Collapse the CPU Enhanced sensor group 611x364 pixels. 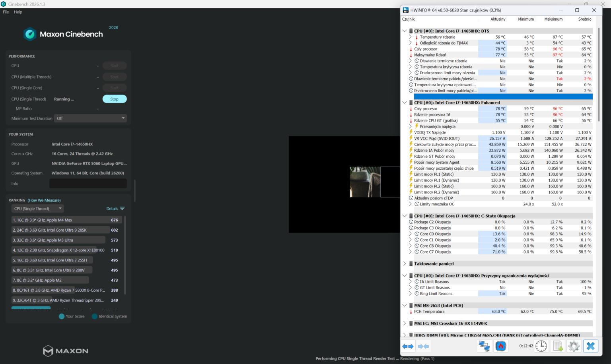405,103
